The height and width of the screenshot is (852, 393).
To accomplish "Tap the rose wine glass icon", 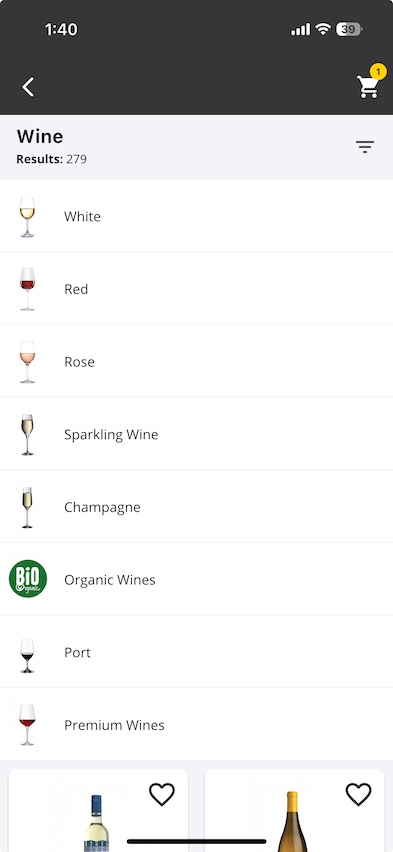I will click(x=27, y=362).
